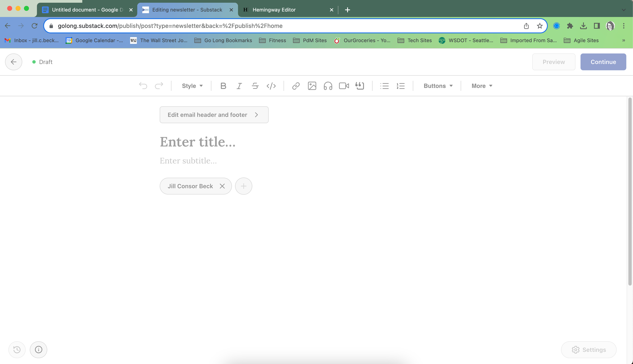633x364 pixels.
Task: Open the More dropdown menu
Action: tap(482, 86)
